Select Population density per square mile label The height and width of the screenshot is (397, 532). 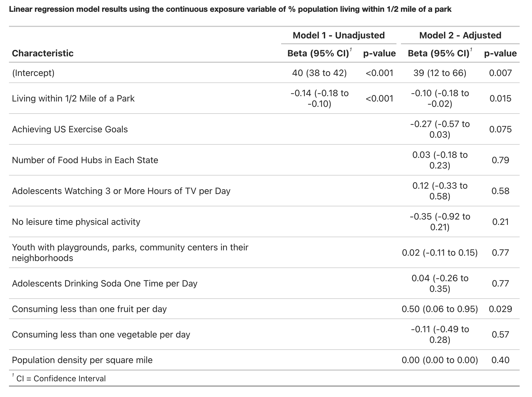[x=82, y=360]
